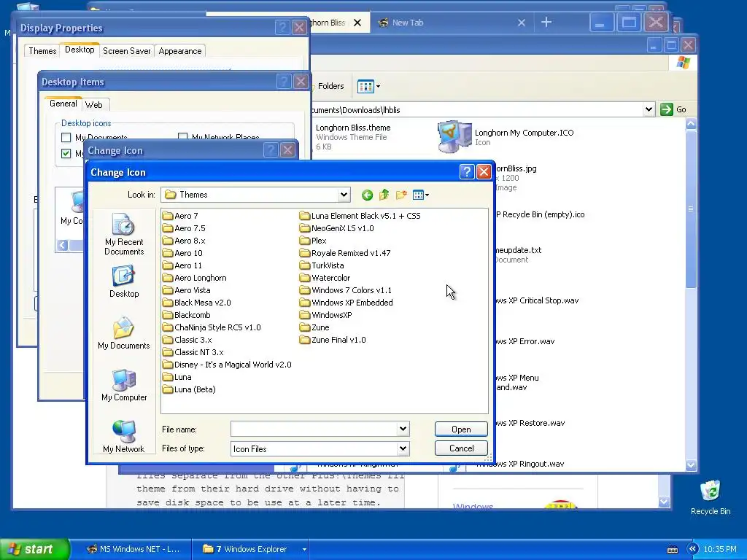Select the Luna (Beta) folder

tap(189, 389)
